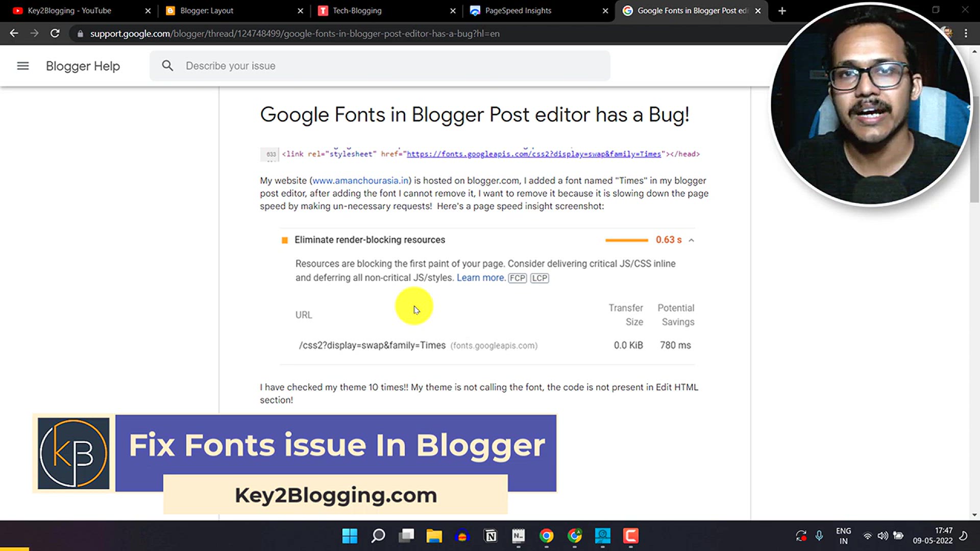Open Google Chrome from the taskbar

[x=547, y=536]
